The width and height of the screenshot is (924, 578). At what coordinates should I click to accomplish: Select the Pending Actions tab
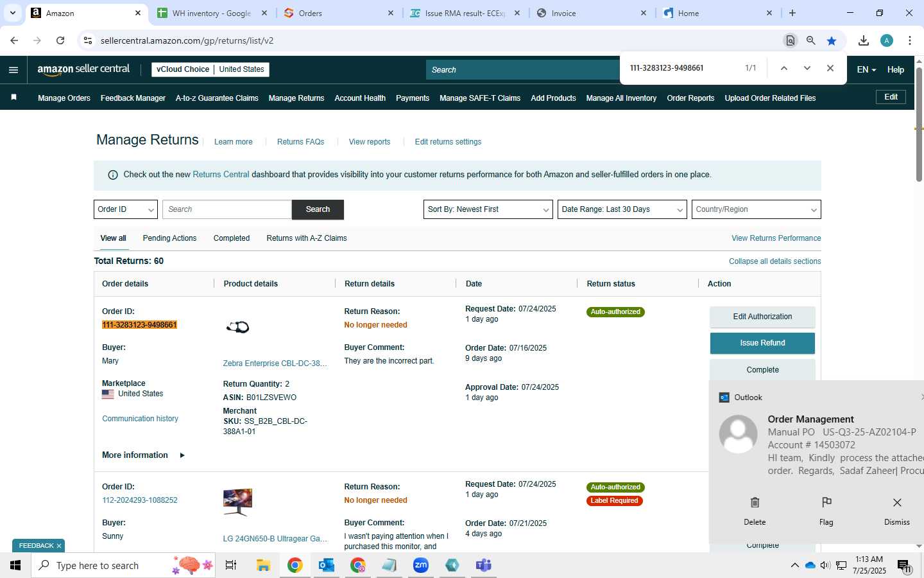click(169, 238)
